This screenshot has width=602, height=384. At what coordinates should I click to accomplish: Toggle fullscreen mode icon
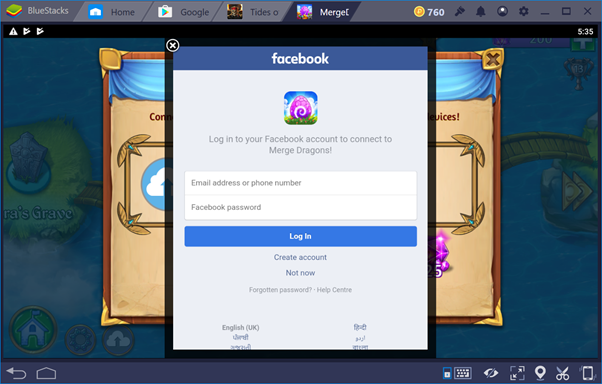[x=517, y=372]
